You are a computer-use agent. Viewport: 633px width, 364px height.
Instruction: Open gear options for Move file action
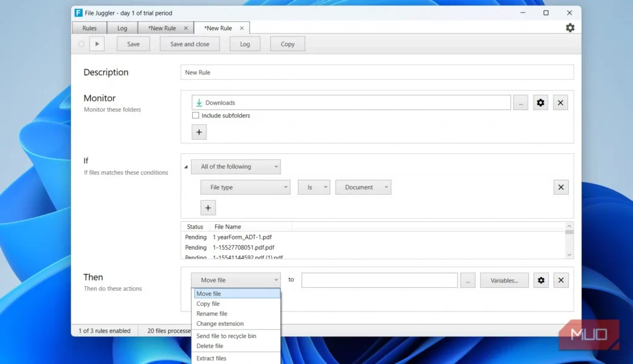pos(541,280)
